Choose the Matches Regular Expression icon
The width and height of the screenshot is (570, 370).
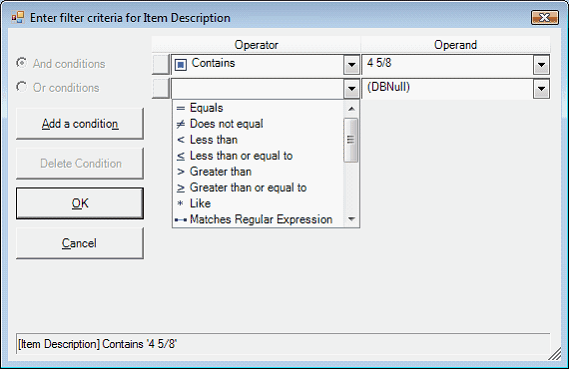coord(181,220)
